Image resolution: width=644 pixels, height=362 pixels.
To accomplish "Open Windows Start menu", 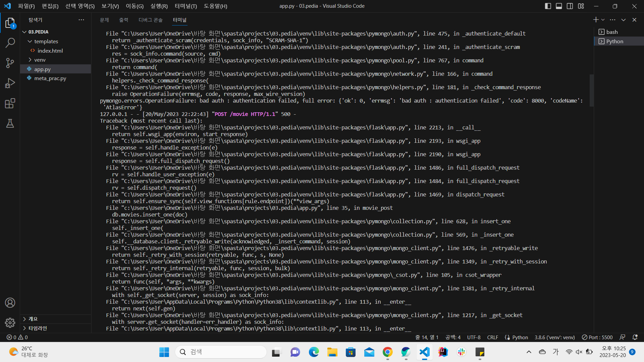I will tap(164, 352).
